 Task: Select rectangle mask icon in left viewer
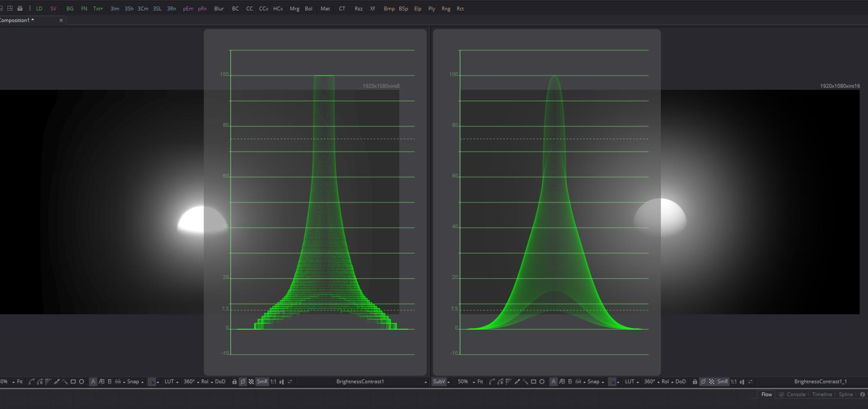pos(73,382)
